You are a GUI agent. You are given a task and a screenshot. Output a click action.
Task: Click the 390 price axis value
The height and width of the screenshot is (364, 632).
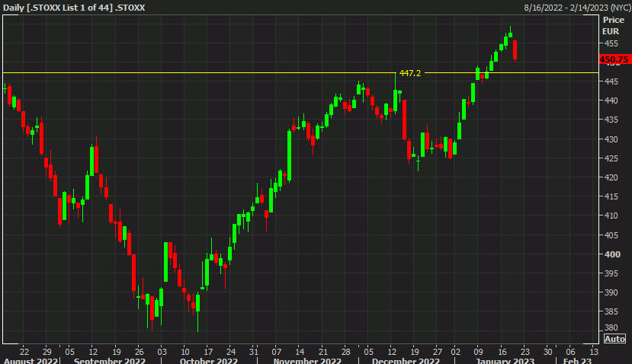tap(611, 292)
